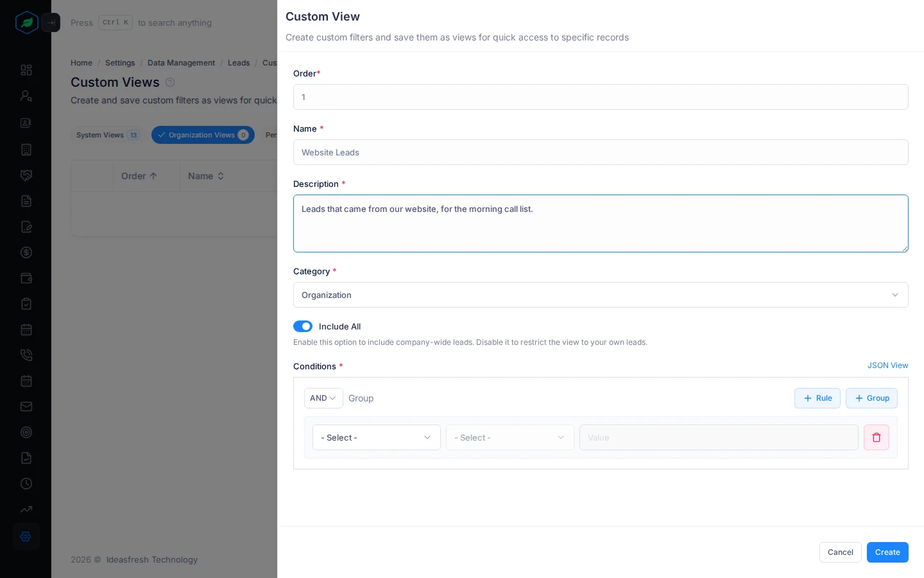This screenshot has width=924, height=578.
Task: Open the Category dropdown showing Organization
Action: [x=601, y=295]
